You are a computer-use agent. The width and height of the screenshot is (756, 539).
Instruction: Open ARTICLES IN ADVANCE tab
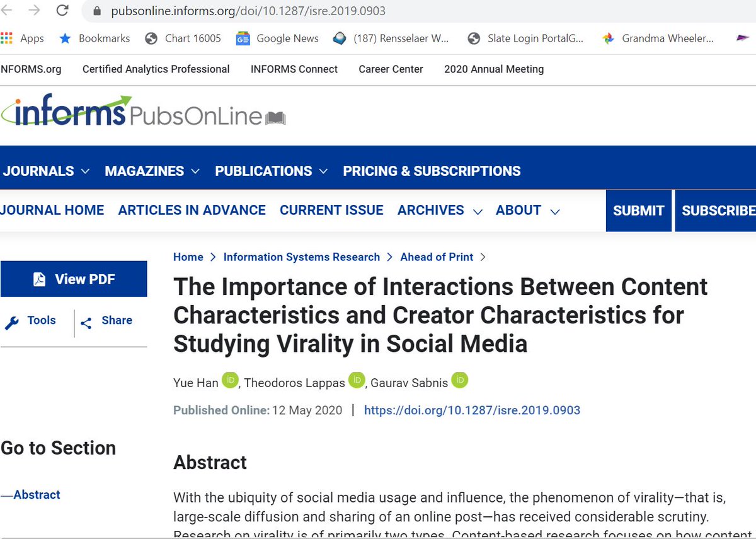(192, 210)
